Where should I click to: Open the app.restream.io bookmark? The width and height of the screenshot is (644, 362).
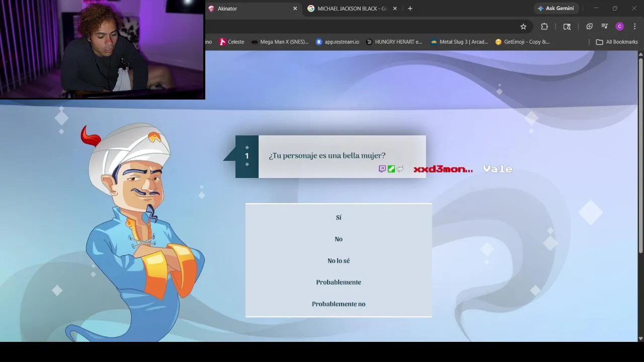coord(338,42)
